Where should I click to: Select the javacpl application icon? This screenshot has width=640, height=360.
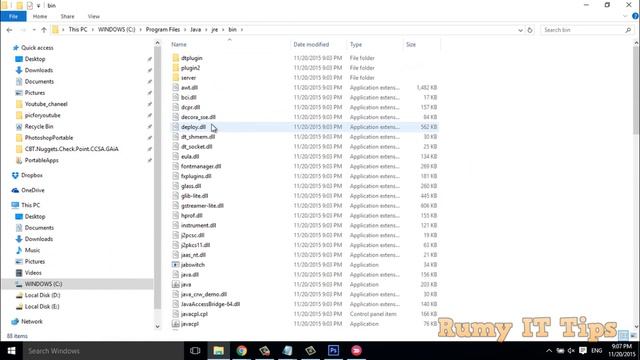pyautogui.click(x=176, y=324)
